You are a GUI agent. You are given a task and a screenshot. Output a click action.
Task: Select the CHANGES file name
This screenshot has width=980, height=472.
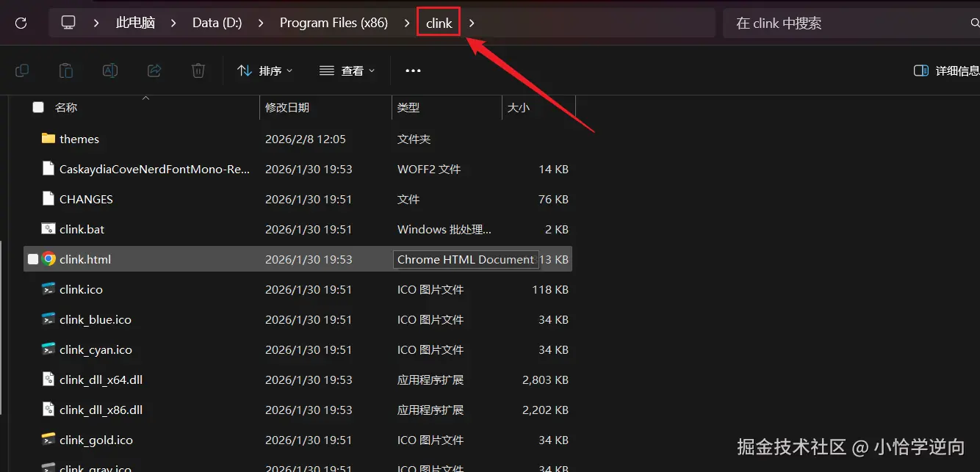pyautogui.click(x=86, y=199)
